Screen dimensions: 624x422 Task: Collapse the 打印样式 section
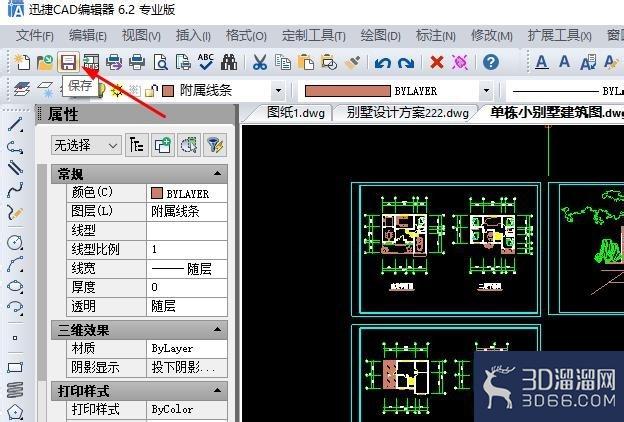217,390
